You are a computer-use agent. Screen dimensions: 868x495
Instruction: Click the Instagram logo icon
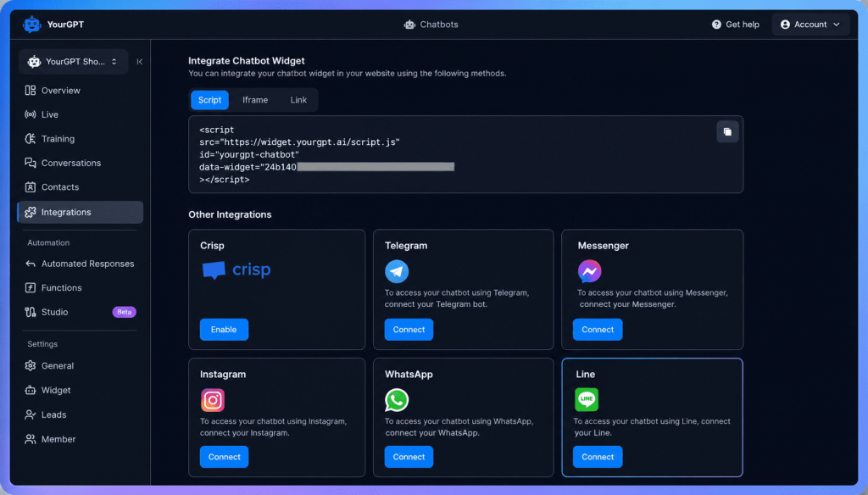coord(213,400)
